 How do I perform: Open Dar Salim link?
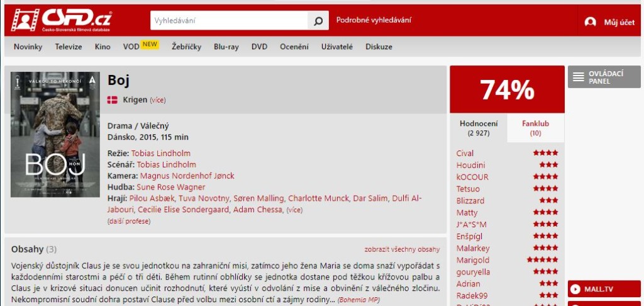click(x=370, y=199)
